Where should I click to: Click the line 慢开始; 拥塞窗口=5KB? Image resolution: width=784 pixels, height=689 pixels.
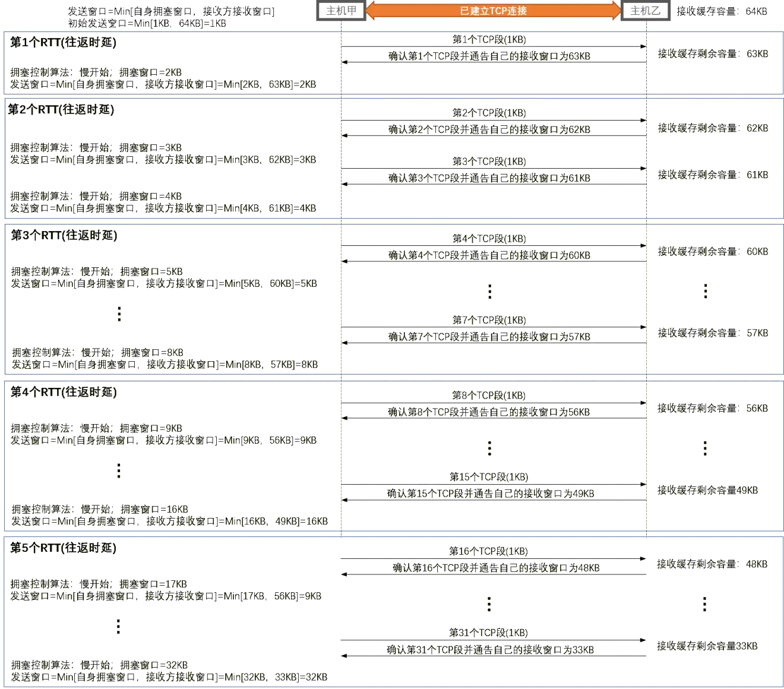point(97,272)
